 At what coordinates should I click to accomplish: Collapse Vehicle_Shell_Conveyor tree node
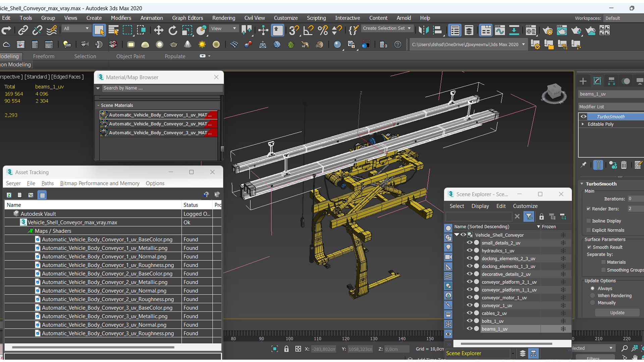(x=457, y=235)
